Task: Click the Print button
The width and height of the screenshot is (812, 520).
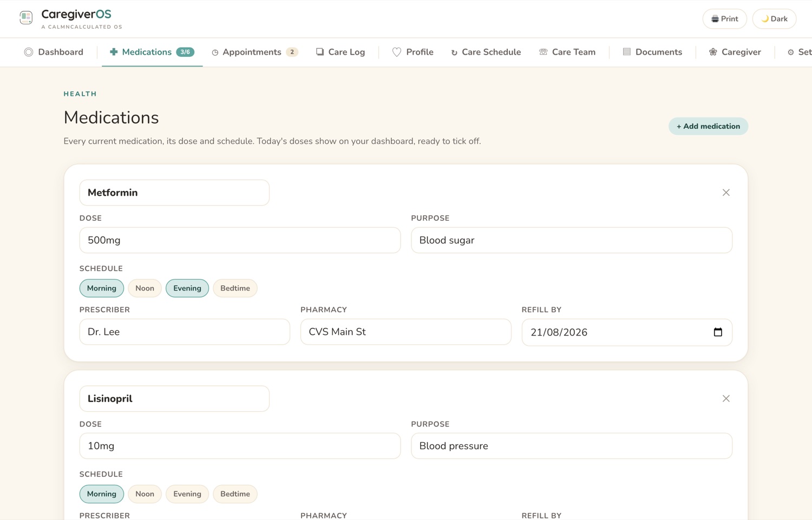Action: 724,19
